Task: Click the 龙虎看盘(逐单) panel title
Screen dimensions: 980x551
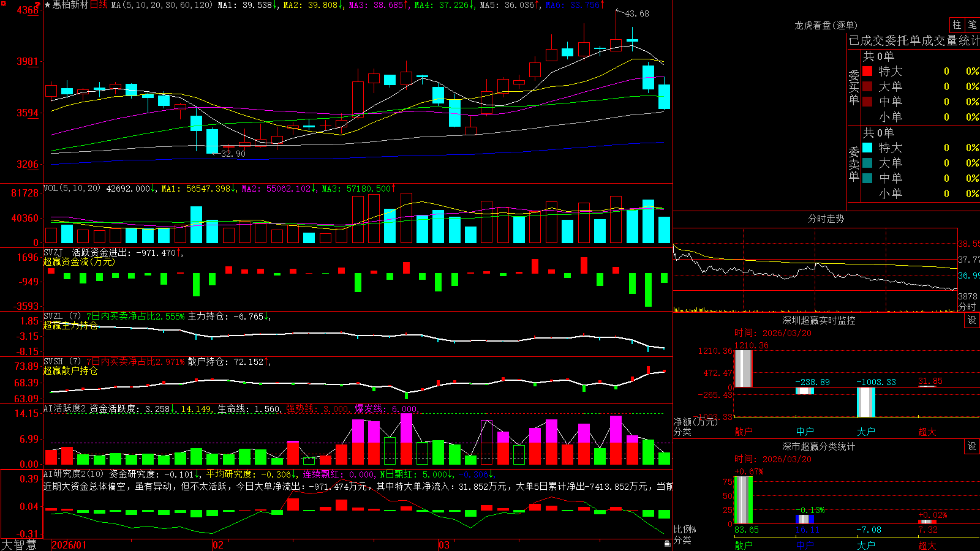Action: tap(826, 25)
